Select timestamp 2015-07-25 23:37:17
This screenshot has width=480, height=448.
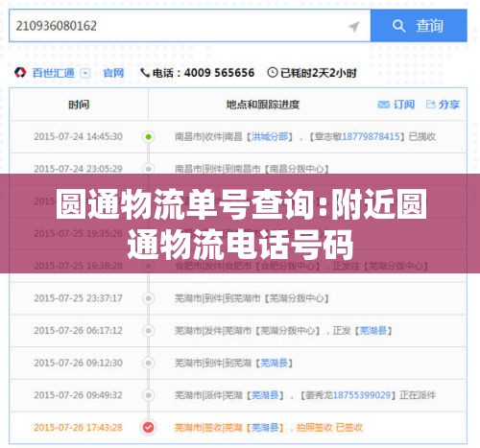click(78, 298)
